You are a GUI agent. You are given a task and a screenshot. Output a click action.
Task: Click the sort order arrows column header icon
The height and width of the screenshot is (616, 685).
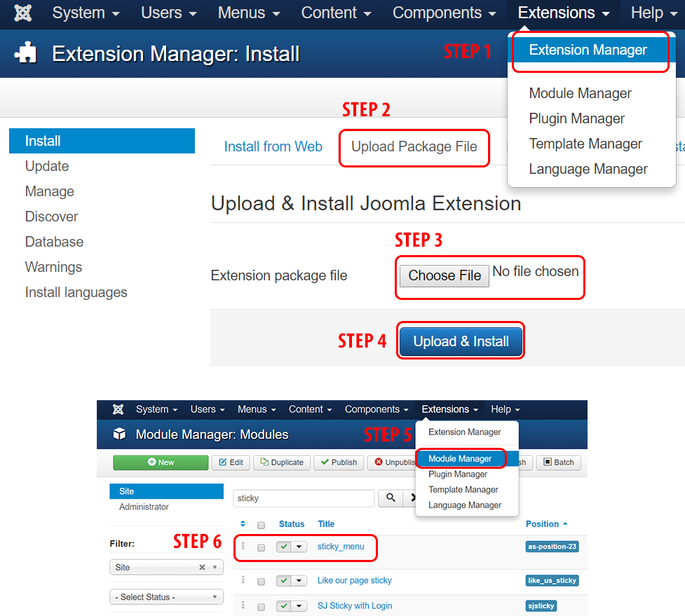click(243, 524)
